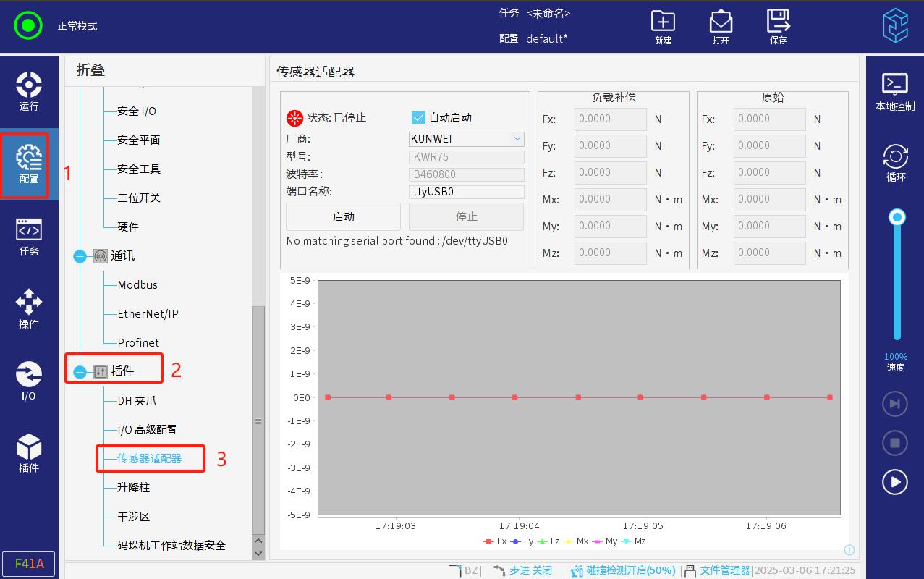The width and height of the screenshot is (924, 579).
Task: Collapse the 通讯 communication tree node
Action: point(80,256)
